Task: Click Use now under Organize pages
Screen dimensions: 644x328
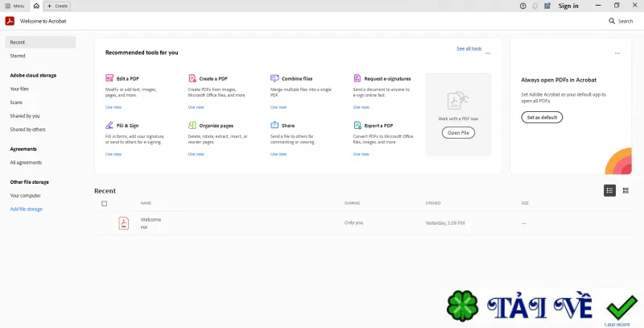Action: click(196, 154)
